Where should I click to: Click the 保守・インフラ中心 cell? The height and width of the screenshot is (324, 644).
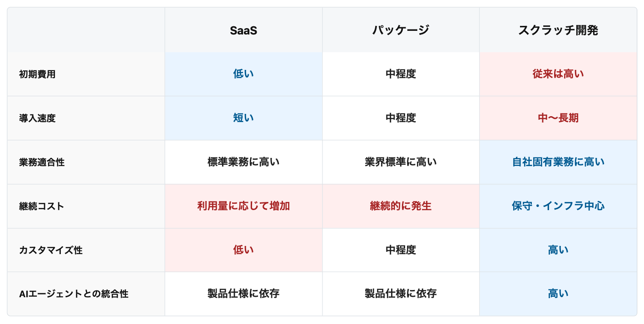558,206
